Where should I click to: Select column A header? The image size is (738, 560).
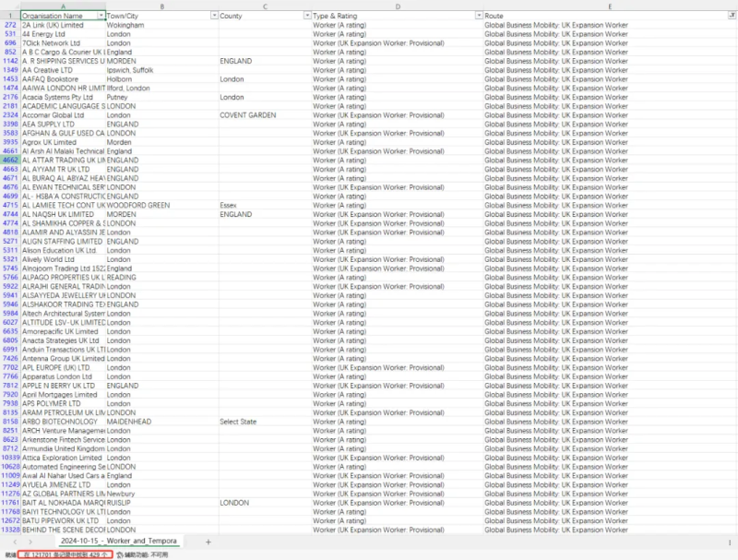[x=63, y=6]
